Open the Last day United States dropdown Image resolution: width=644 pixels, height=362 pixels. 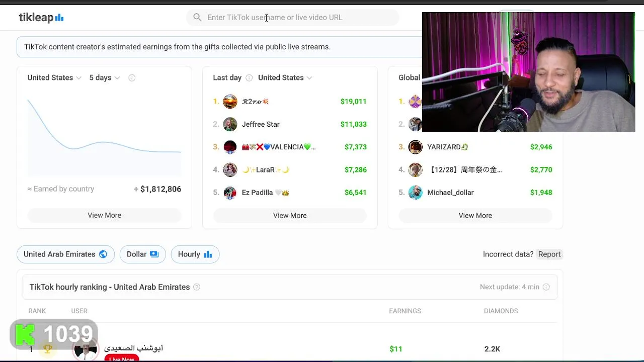pyautogui.click(x=285, y=77)
